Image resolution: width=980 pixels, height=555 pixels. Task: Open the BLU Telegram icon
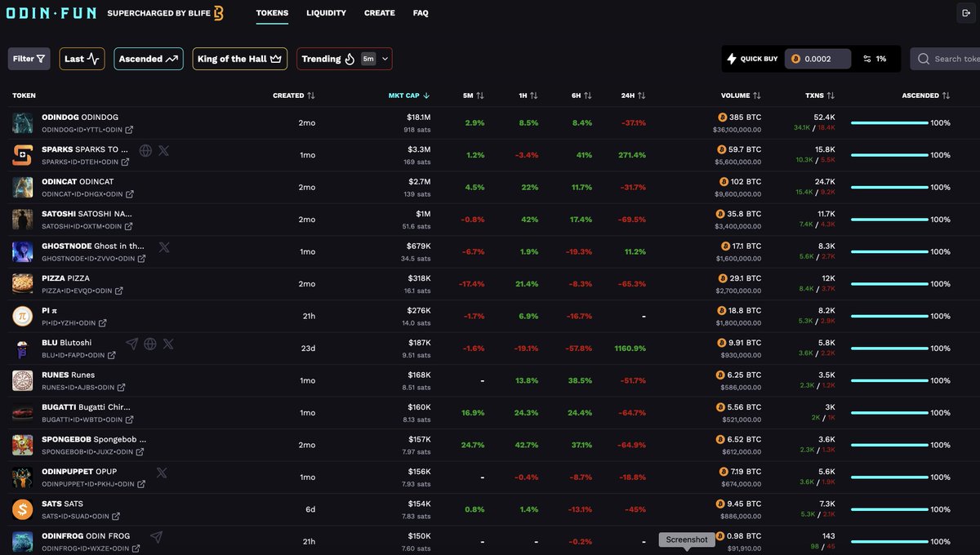[x=132, y=344]
